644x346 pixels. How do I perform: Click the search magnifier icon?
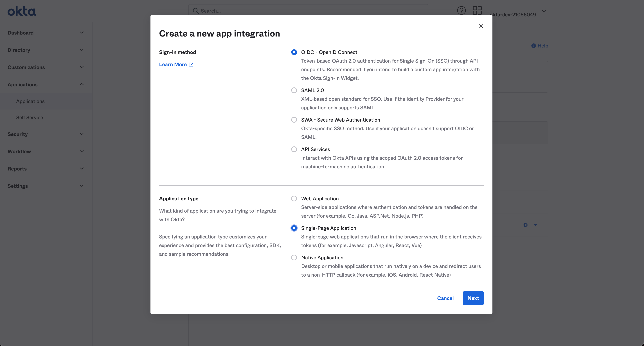(196, 11)
